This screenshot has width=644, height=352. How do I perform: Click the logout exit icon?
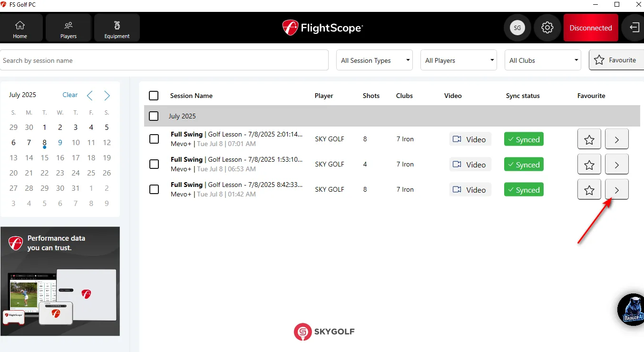click(x=634, y=28)
